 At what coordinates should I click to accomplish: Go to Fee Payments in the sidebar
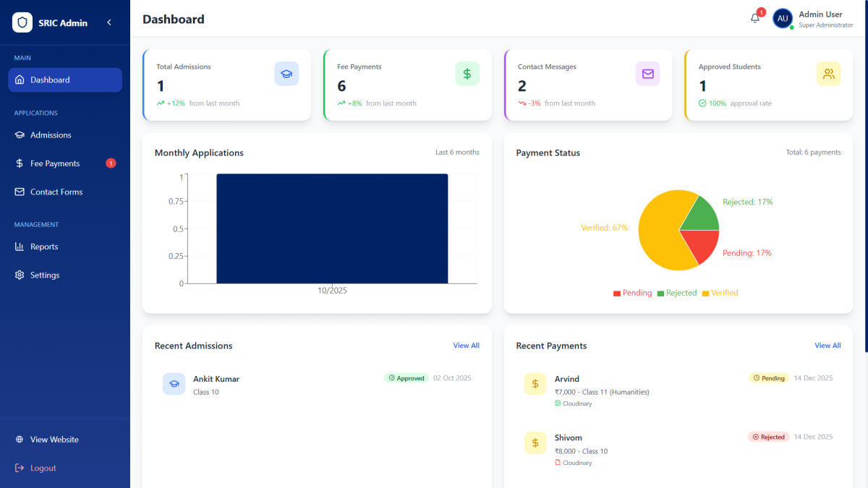click(55, 163)
